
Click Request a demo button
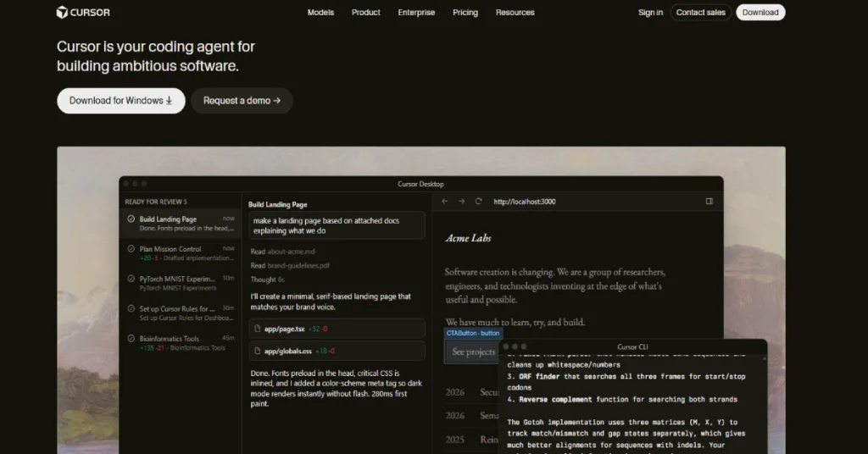[242, 101]
